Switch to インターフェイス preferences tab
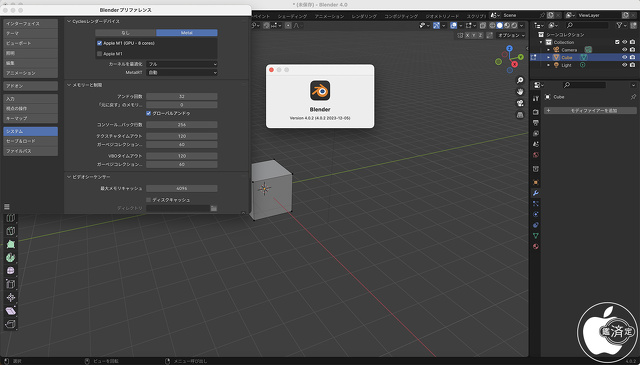The width and height of the screenshot is (640, 365). [x=31, y=23]
